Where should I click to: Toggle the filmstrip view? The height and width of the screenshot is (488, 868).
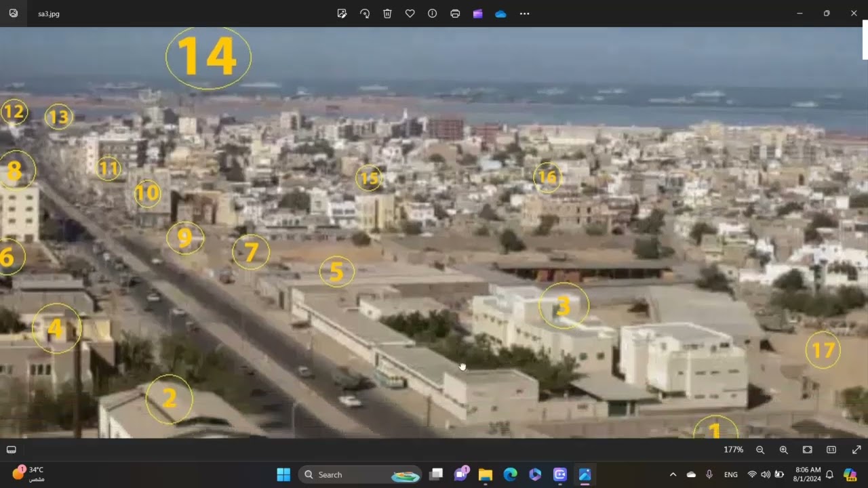click(x=12, y=449)
